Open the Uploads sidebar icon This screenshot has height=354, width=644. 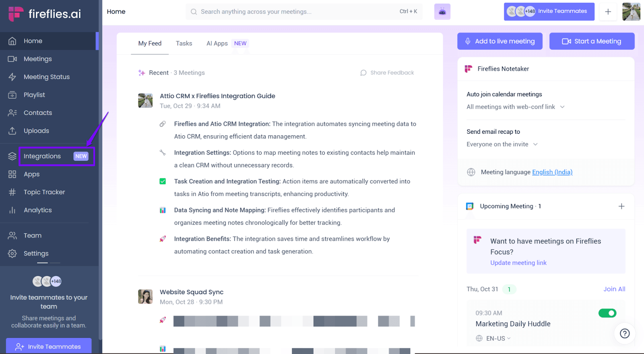coord(12,131)
